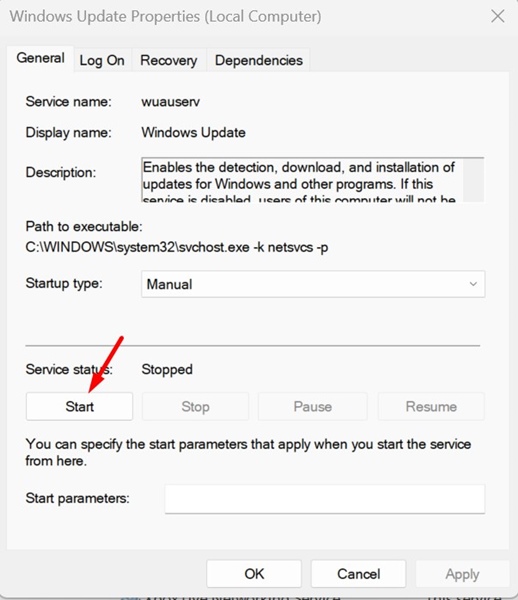Click inside the Description text box

coord(302,180)
